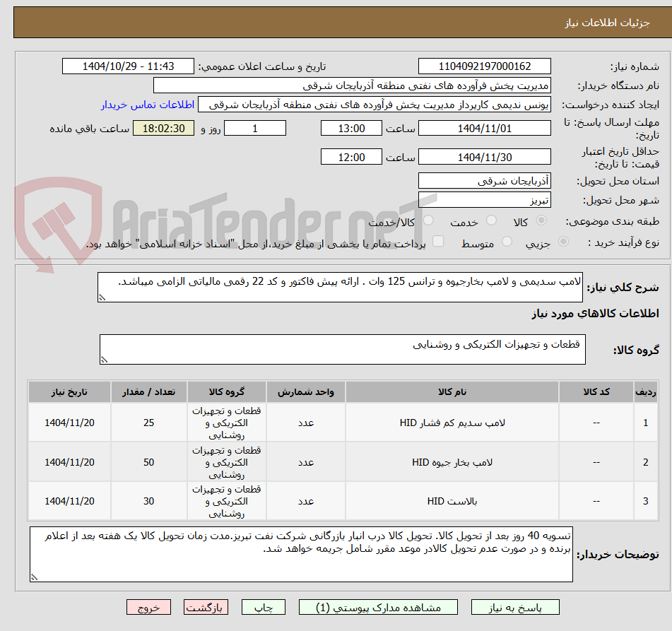The height and width of the screenshot is (631, 672).
Task: Click date 1404/11/20 in بالاست row
Action: pos(69,501)
